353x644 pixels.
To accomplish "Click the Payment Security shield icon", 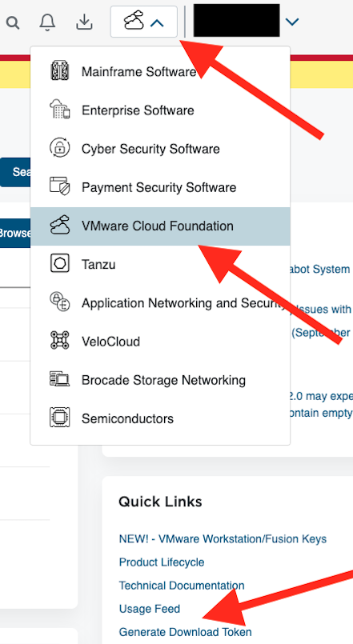I will (59, 187).
